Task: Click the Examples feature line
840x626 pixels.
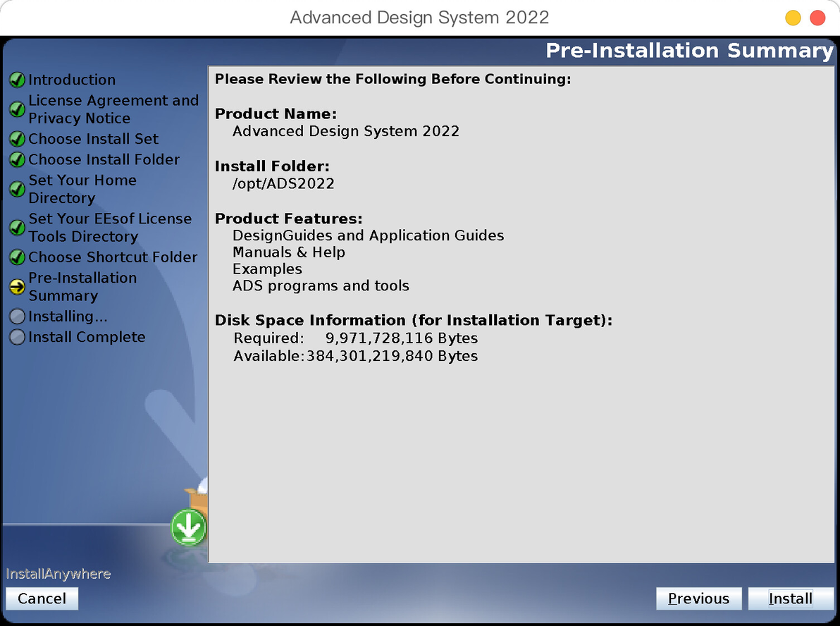Action: (267, 269)
